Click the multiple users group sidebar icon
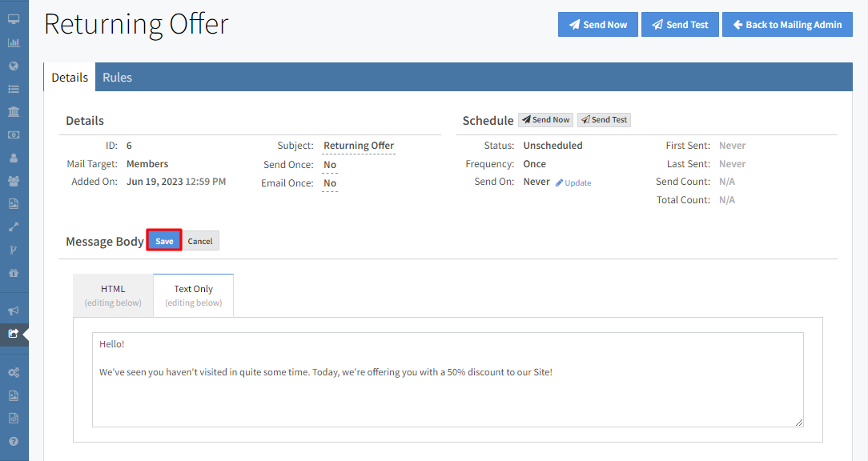The width and height of the screenshot is (868, 461). point(14,181)
